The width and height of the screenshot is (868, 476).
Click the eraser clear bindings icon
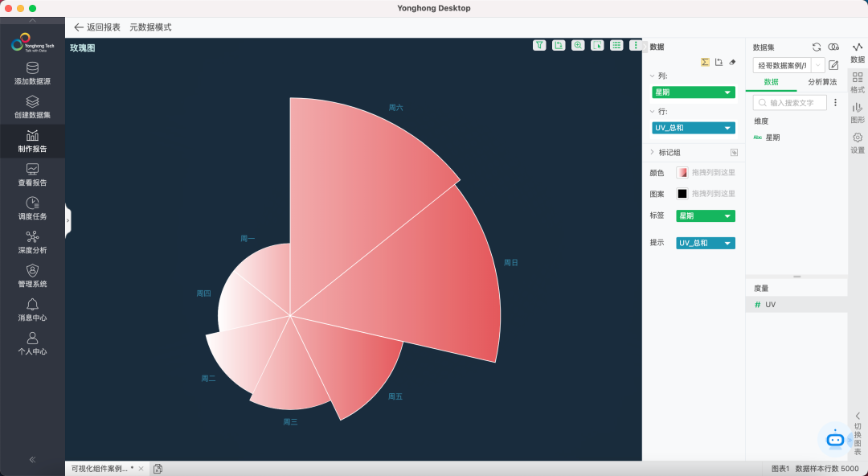[x=732, y=62]
